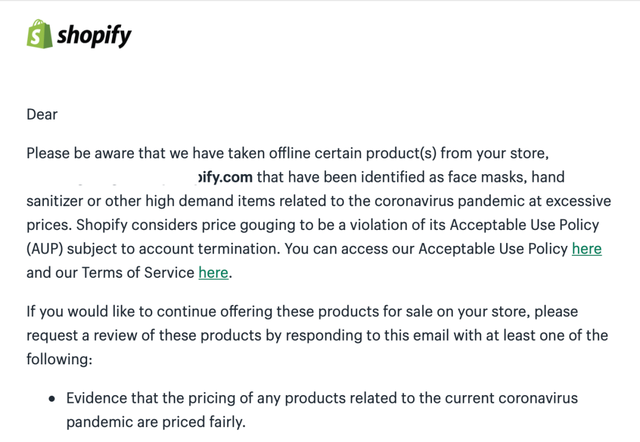Viewport: 640px width, 442px height.
Task: Click the bullet point marker before 'Evidence'
Action: [52, 399]
